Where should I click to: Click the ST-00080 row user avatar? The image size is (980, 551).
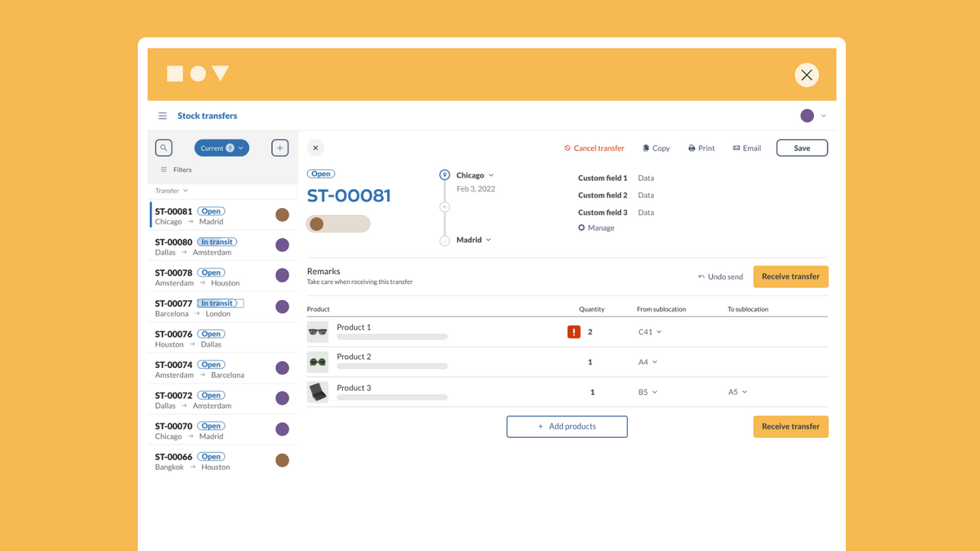(x=283, y=245)
